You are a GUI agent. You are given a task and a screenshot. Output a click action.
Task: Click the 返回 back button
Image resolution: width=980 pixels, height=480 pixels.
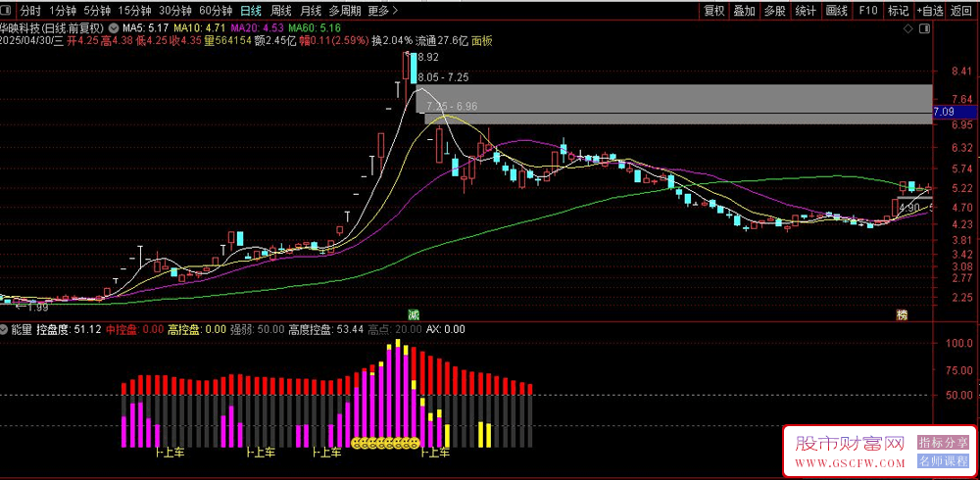click(962, 10)
